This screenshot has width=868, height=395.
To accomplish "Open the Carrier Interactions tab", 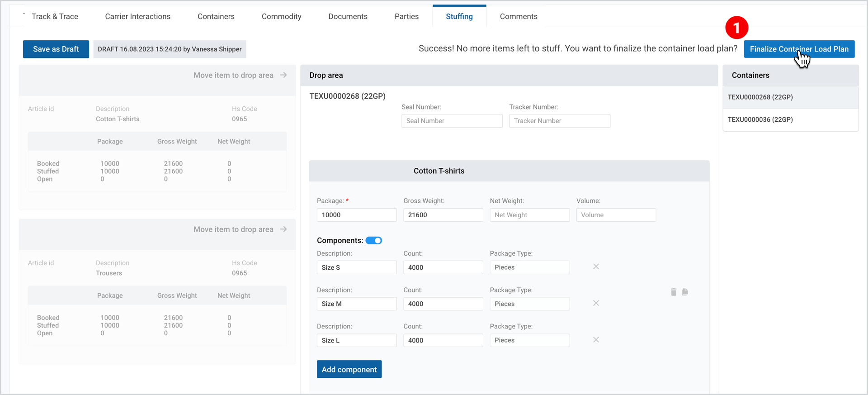I will 138,16.
